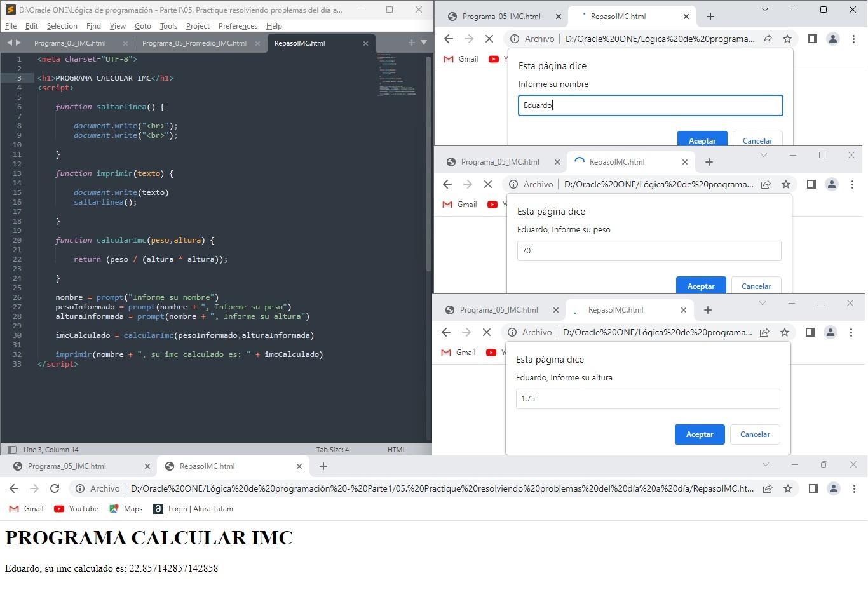
Task: Open Gmail bookmark in bottom browser
Action: 26,509
